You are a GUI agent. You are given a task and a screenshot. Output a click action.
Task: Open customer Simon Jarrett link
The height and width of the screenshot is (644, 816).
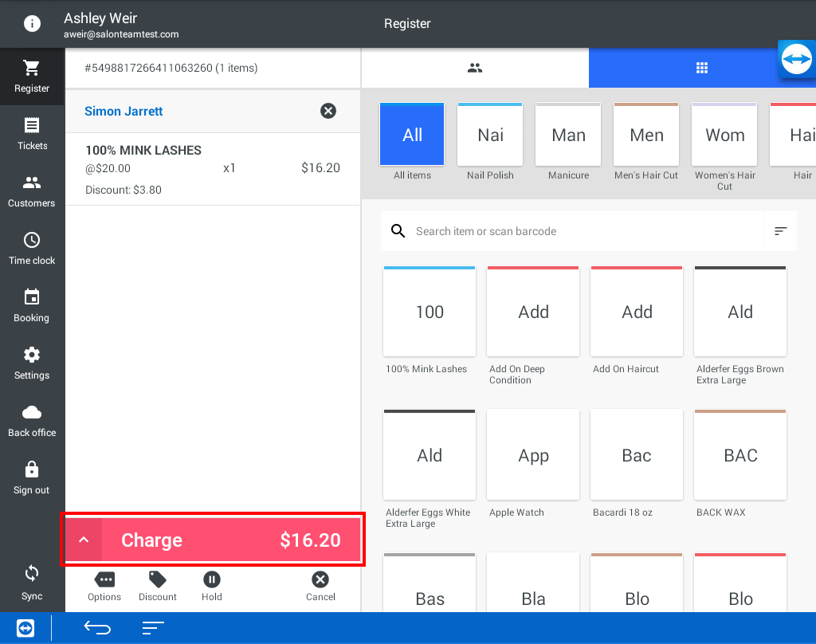click(124, 112)
